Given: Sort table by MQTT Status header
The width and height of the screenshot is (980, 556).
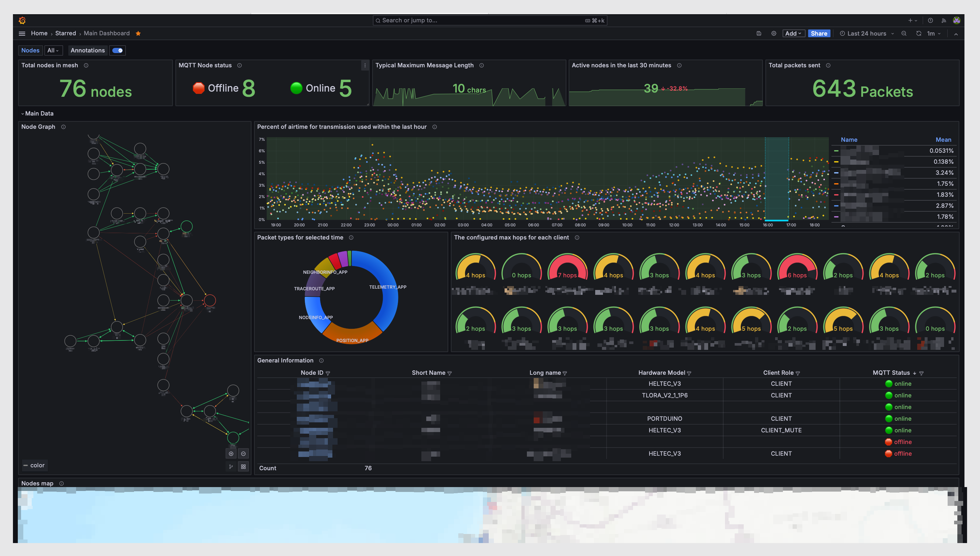Looking at the screenshot, I should pyautogui.click(x=891, y=373).
